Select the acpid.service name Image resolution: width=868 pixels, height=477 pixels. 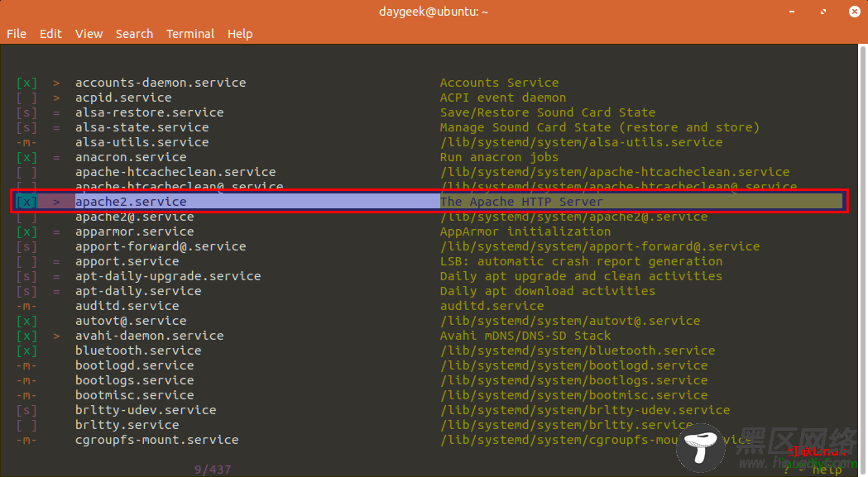click(123, 98)
